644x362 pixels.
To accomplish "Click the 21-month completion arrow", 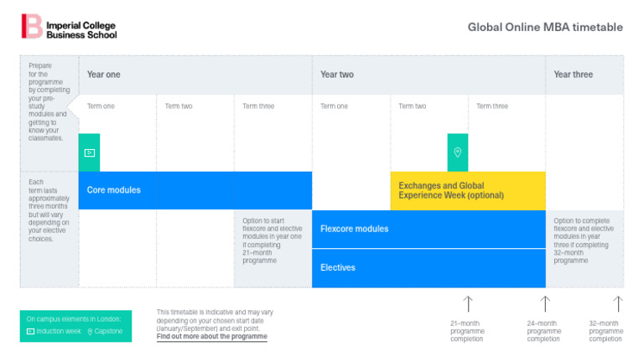I will [x=468, y=304].
